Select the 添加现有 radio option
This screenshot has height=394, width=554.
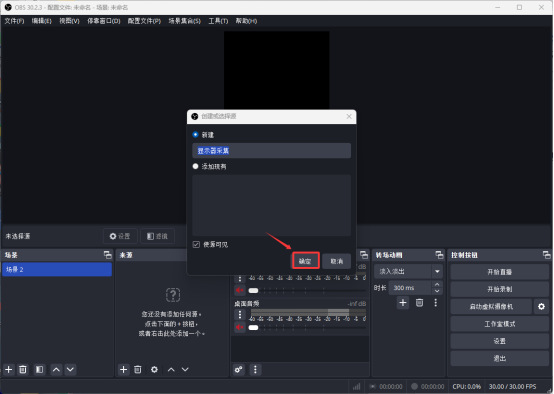pos(195,166)
